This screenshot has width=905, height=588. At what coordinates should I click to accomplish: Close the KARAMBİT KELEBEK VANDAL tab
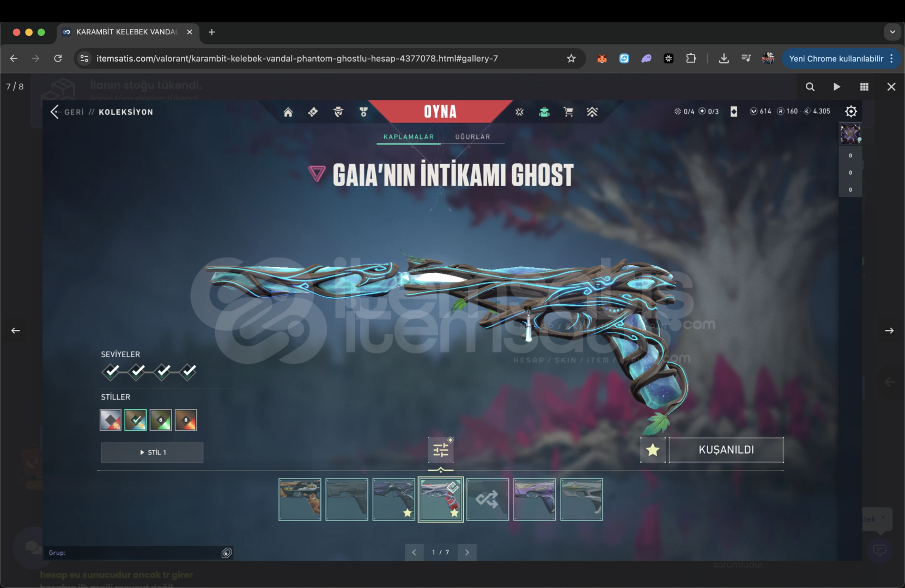click(190, 32)
